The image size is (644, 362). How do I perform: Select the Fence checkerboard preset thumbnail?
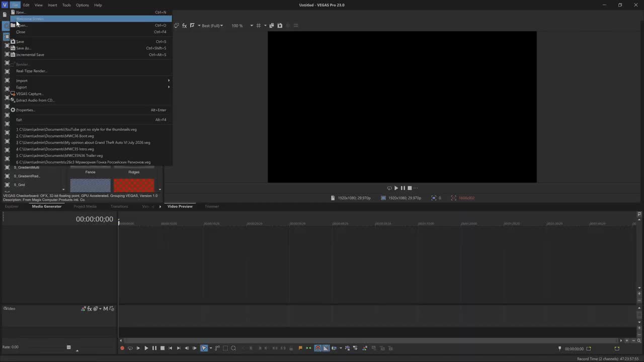coord(91,185)
